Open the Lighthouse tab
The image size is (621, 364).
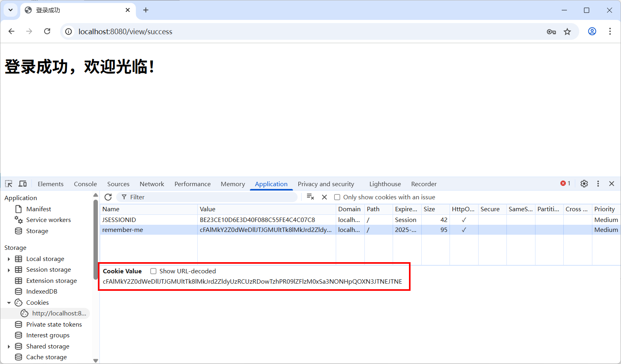(385, 184)
